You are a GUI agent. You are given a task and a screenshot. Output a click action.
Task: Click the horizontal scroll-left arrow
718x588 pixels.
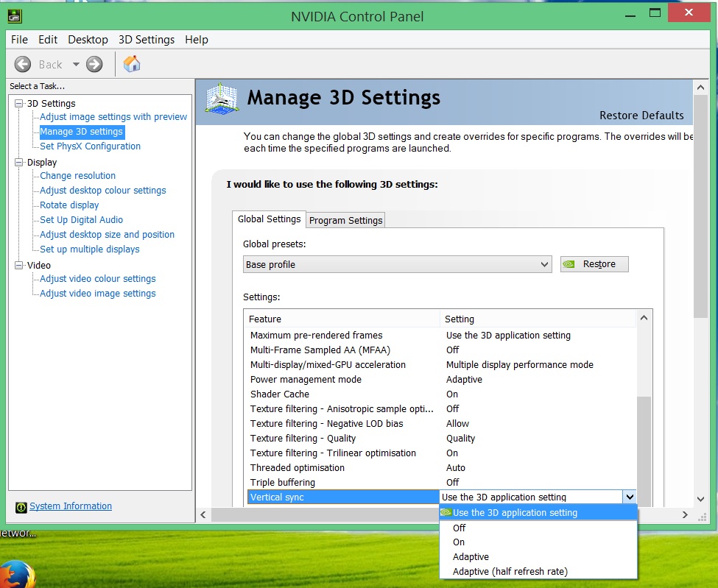click(203, 515)
